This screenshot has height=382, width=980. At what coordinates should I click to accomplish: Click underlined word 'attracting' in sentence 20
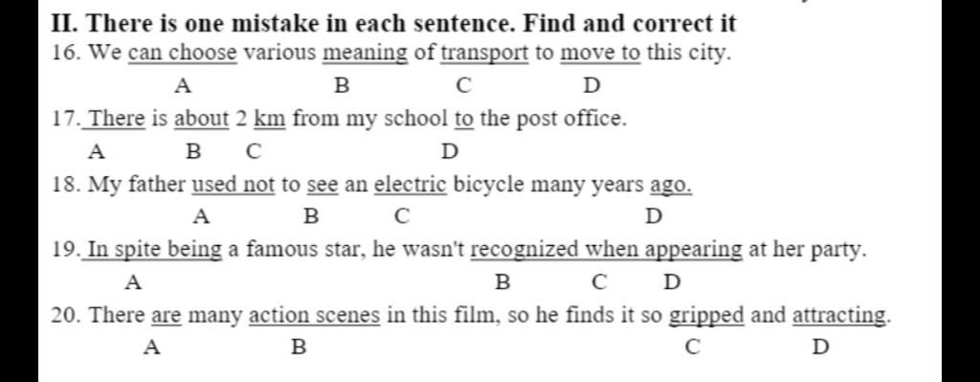pos(839,316)
